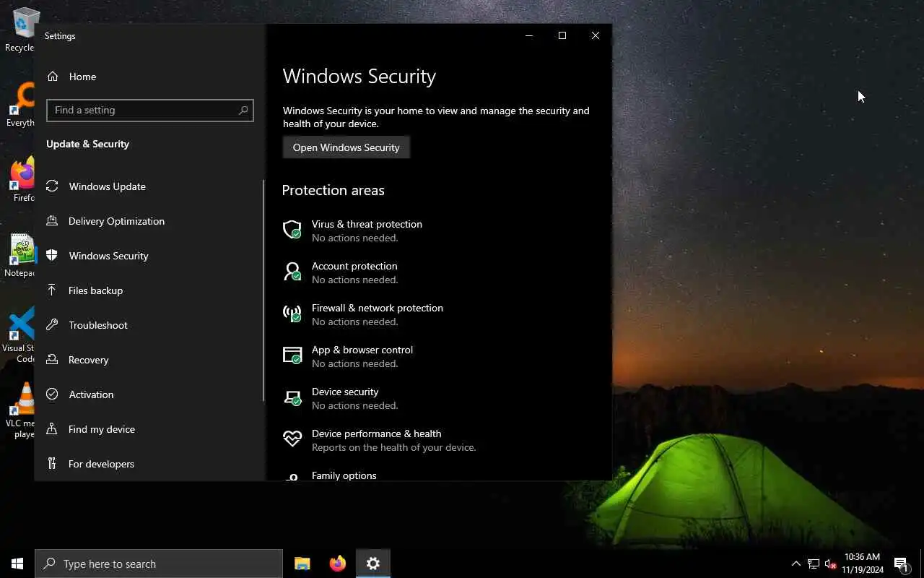
Task: Click the Recovery icon in sidebar
Action: [52, 360]
